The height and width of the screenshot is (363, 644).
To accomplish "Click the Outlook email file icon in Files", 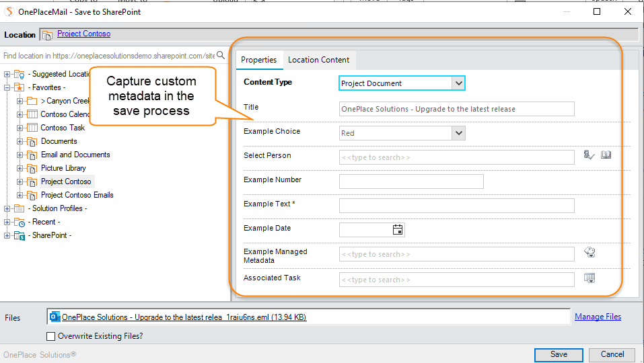I will point(55,317).
